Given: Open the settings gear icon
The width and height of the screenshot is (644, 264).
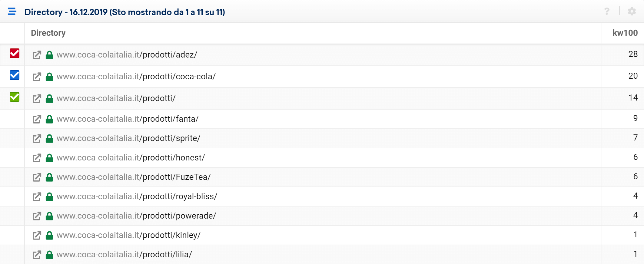Looking at the screenshot, I should pyautogui.click(x=632, y=12).
